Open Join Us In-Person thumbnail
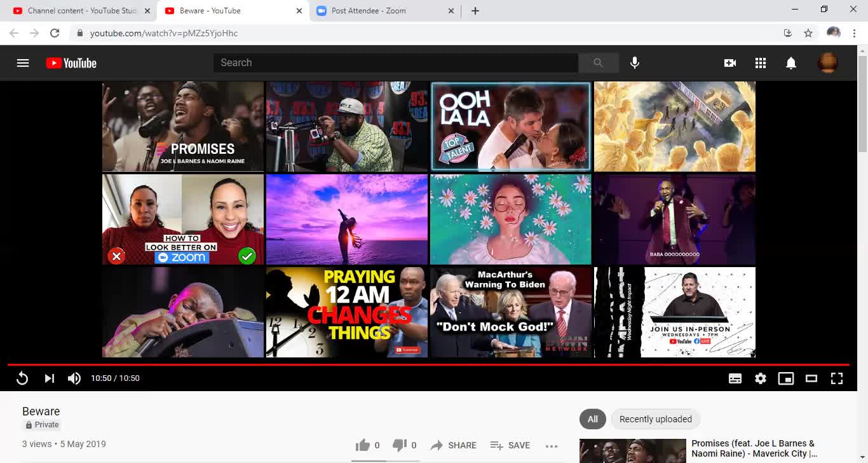The height and width of the screenshot is (463, 868). coord(675,312)
